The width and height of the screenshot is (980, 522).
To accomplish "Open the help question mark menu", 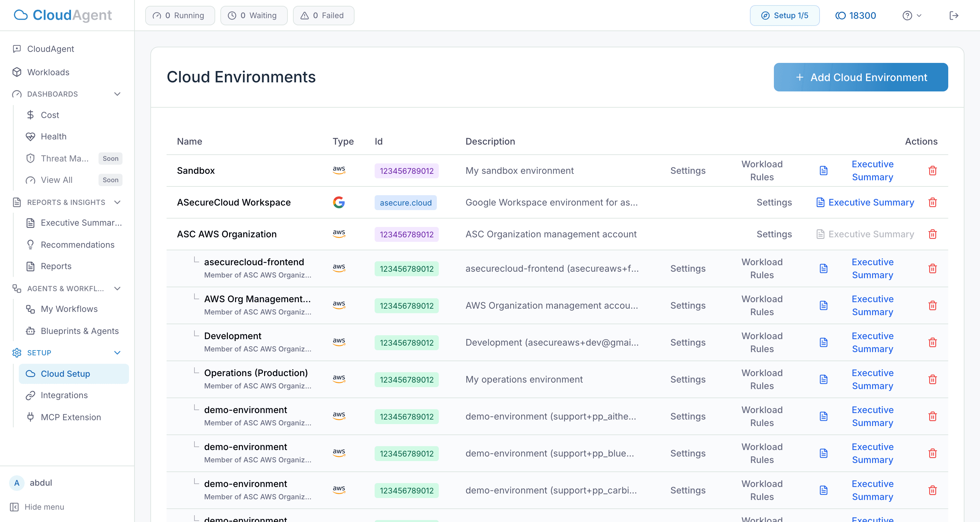I will click(912, 16).
